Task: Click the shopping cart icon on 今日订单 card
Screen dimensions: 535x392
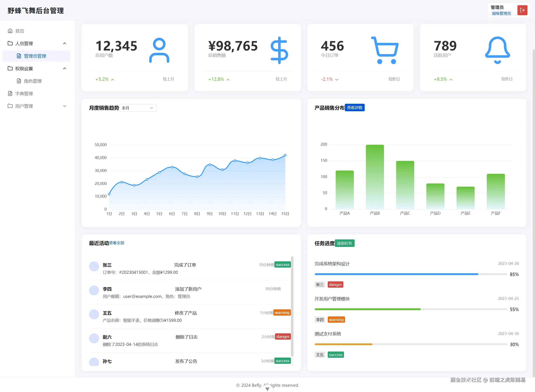Action: pyautogui.click(x=385, y=50)
